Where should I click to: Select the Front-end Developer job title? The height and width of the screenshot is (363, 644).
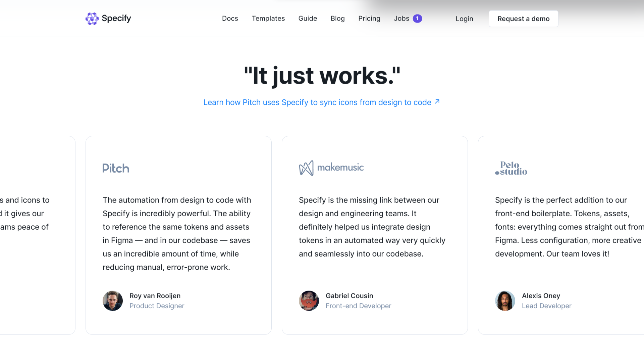tap(358, 306)
